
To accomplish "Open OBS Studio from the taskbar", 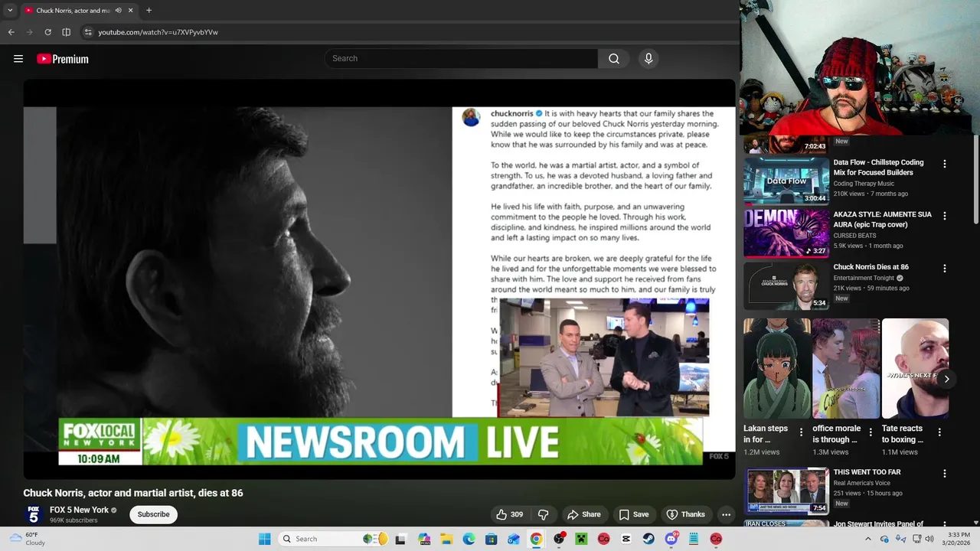I will coord(559,539).
